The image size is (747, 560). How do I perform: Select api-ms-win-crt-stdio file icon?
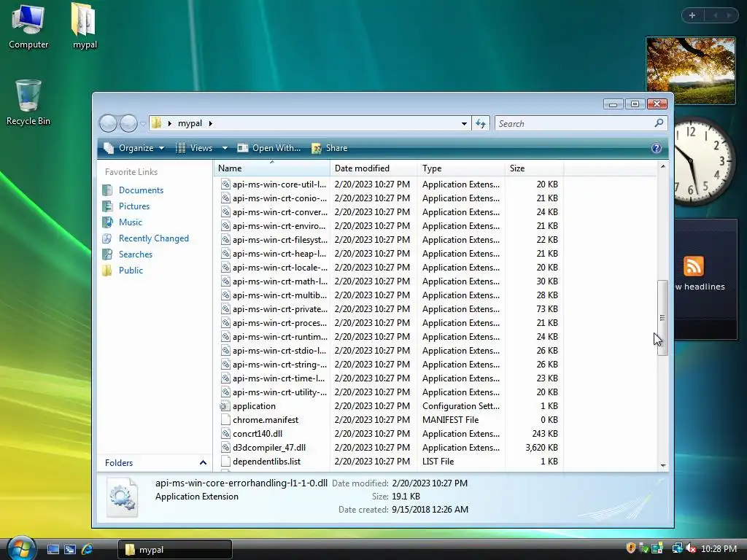point(225,351)
